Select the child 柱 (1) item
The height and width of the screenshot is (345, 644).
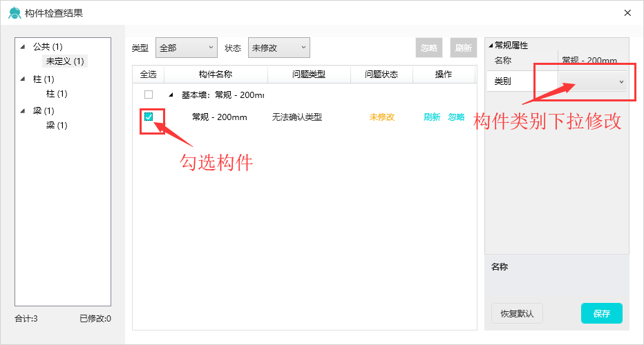pos(57,94)
